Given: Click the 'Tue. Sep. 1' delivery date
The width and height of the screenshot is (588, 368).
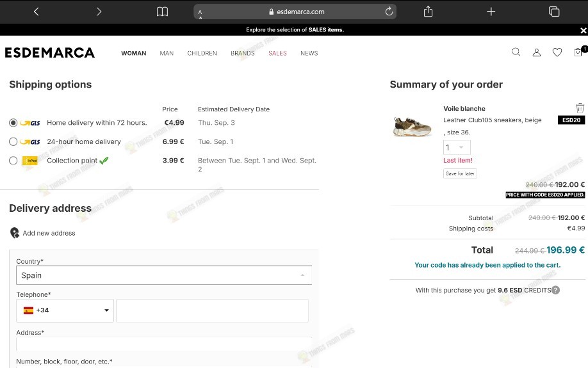Looking at the screenshot, I should point(216,141).
